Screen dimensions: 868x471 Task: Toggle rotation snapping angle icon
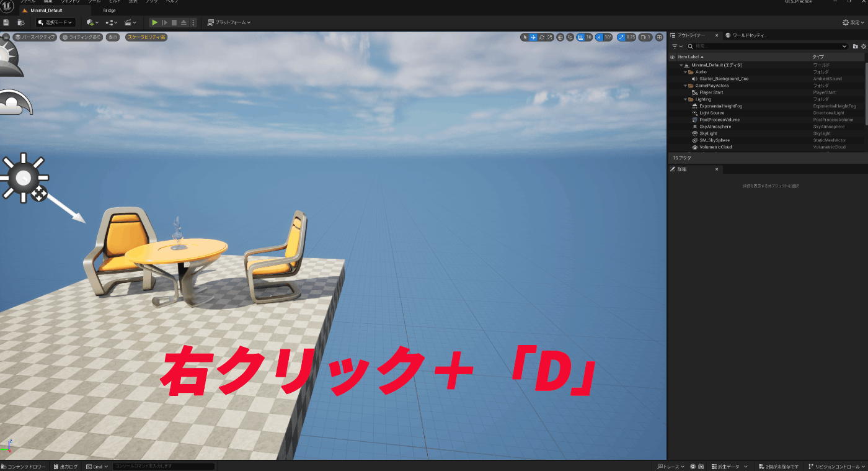[599, 37]
